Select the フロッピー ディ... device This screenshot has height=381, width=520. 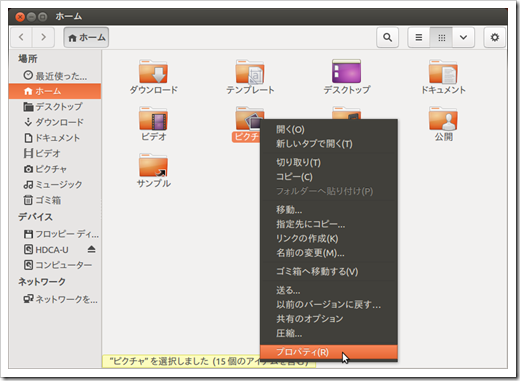pyautogui.click(x=55, y=234)
